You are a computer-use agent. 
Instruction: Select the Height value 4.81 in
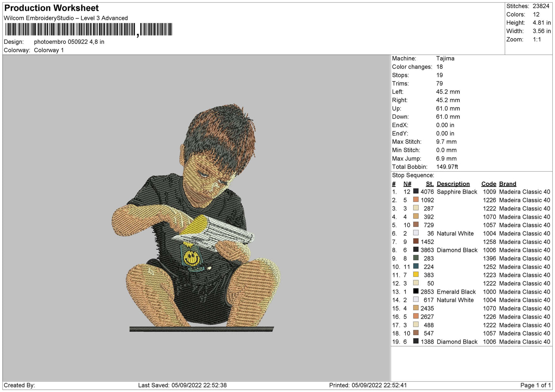(x=542, y=23)
